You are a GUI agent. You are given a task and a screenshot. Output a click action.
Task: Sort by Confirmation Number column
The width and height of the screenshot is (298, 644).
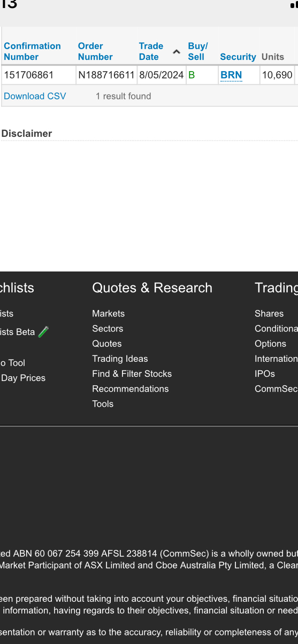point(32,51)
